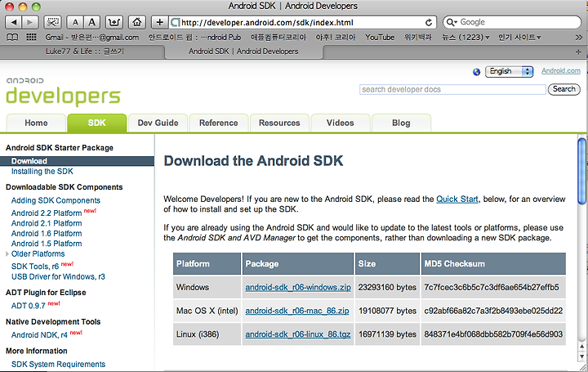Click the web clip scissors toolbar icon
Viewport: 588px width, 372px height.
click(x=52, y=23)
